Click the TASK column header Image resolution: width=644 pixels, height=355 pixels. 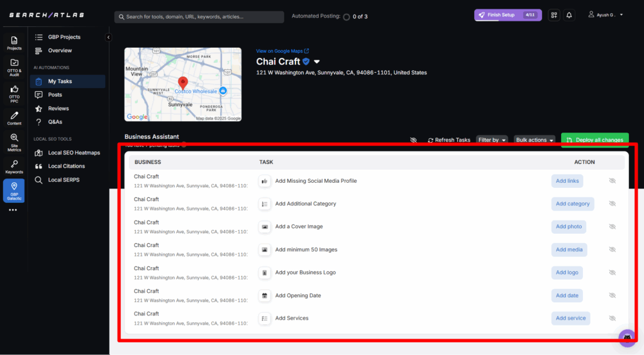tap(266, 162)
